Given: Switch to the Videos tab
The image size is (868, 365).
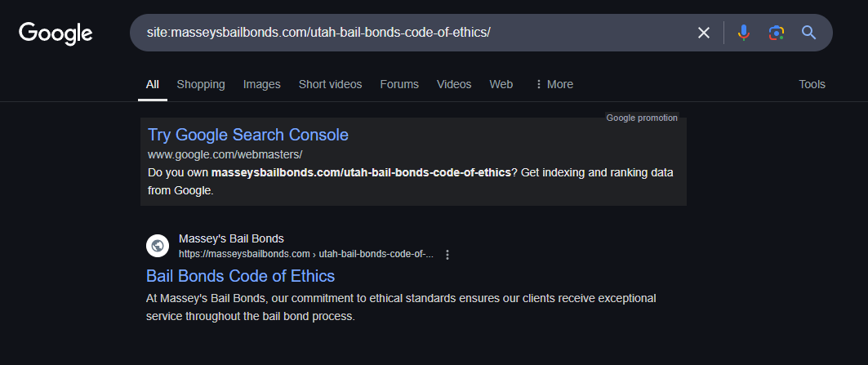Looking at the screenshot, I should (454, 85).
